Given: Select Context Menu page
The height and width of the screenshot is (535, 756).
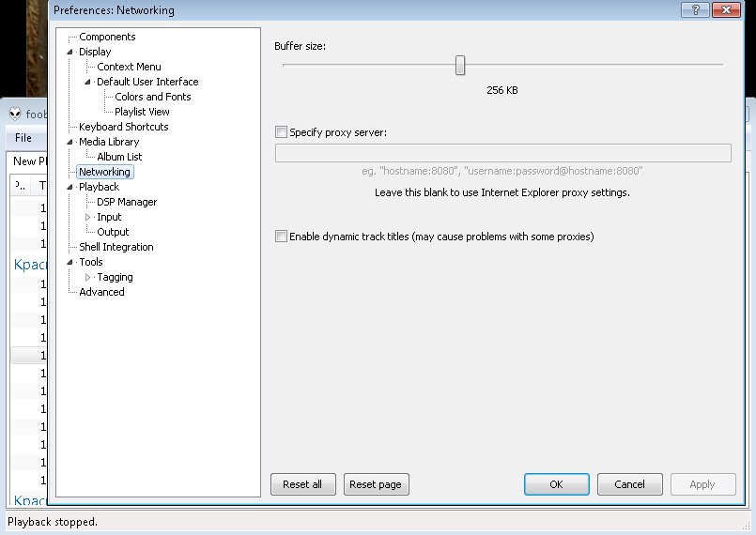Looking at the screenshot, I should tap(129, 67).
